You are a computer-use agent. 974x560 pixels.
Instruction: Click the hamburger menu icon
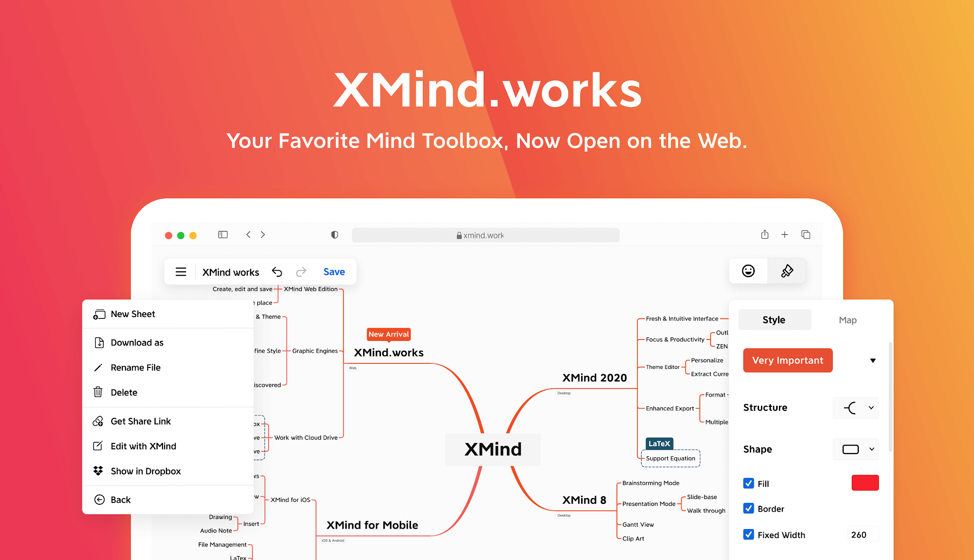180,271
